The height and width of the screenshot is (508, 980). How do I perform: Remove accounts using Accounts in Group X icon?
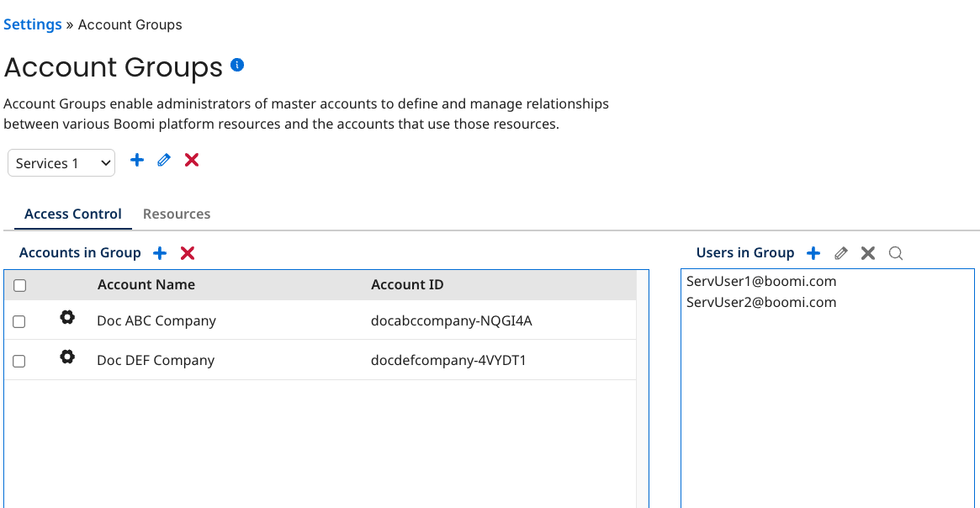click(187, 252)
